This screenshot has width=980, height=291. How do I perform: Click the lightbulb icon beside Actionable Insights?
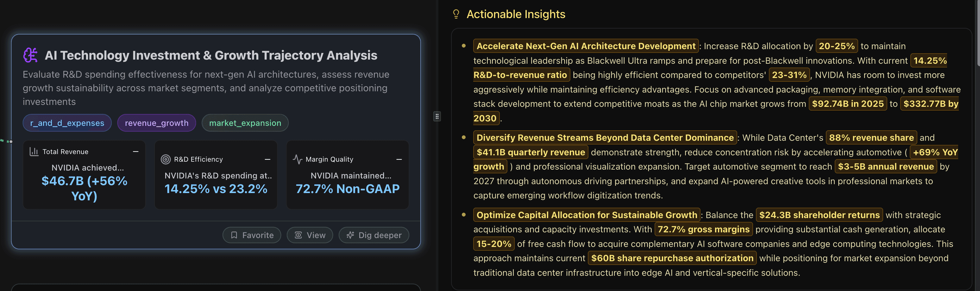[456, 14]
